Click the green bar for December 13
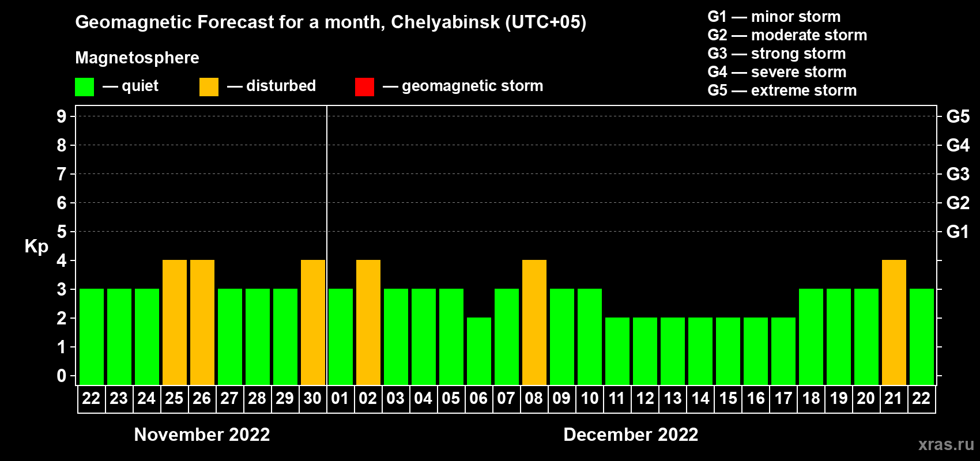Viewport: 980px width, 461px height. [x=673, y=352]
